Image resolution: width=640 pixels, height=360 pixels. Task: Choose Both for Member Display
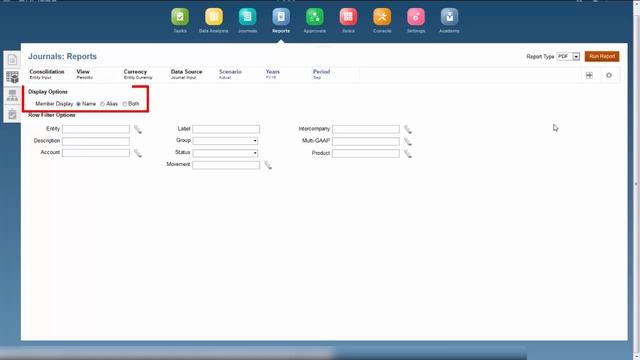[125, 104]
